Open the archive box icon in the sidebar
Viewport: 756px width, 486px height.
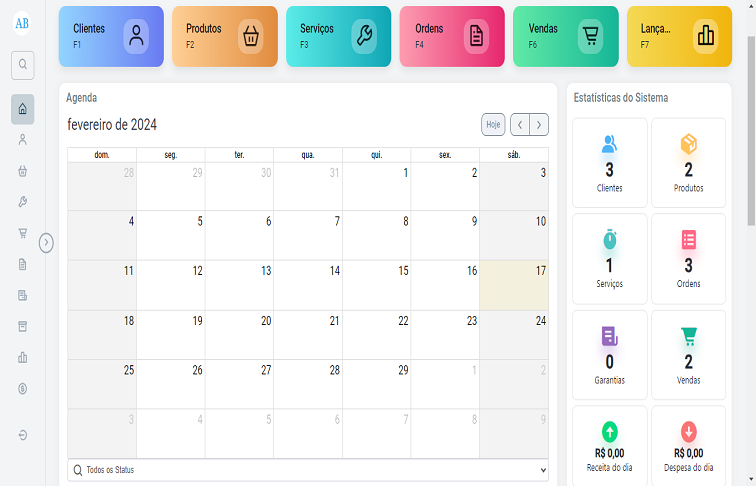22,326
